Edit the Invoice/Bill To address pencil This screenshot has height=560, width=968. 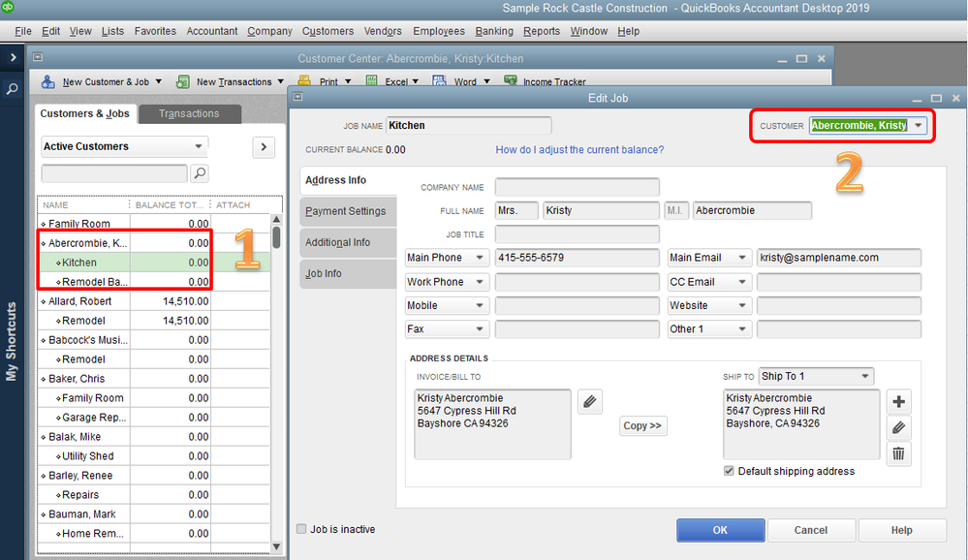coord(589,402)
